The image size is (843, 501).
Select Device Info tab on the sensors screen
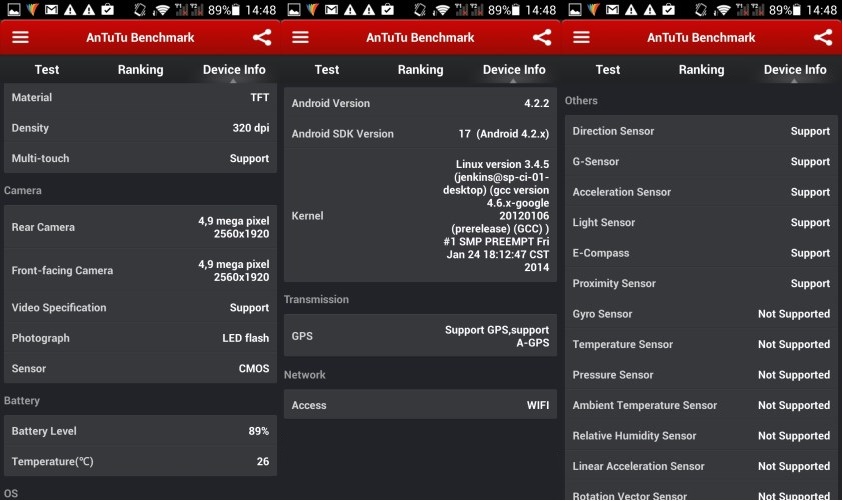pyautogui.click(x=795, y=70)
